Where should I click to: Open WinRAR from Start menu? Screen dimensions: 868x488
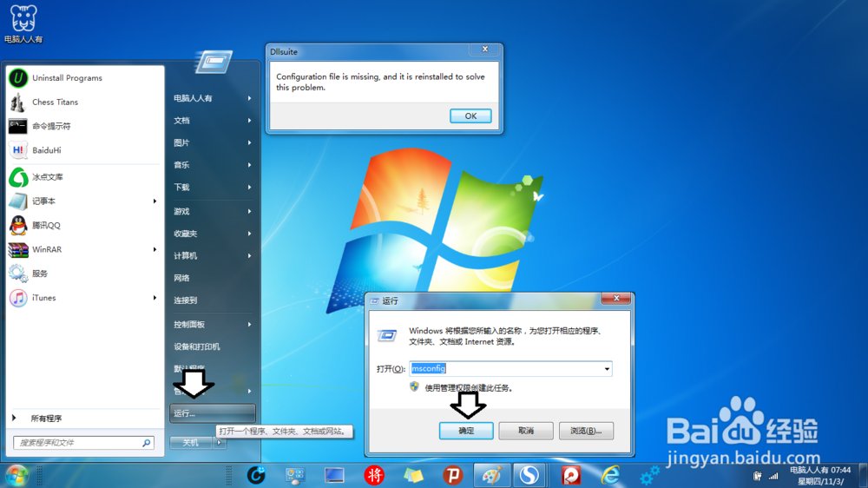click(x=85, y=249)
